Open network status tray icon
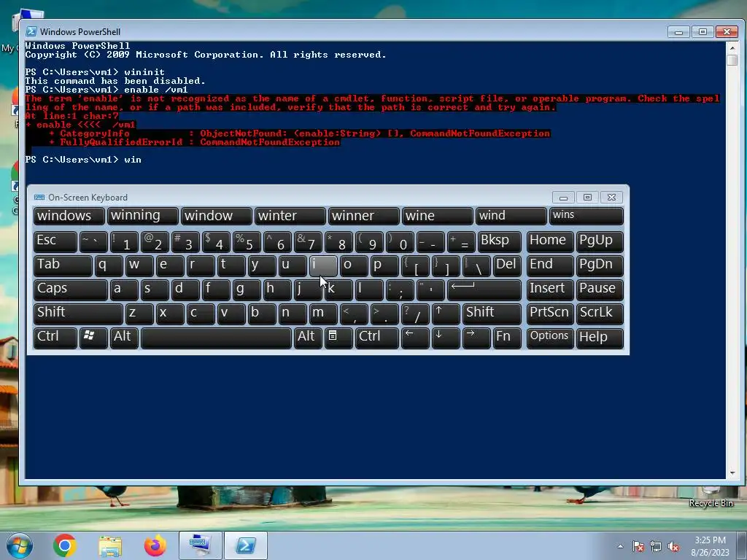 tap(656, 546)
